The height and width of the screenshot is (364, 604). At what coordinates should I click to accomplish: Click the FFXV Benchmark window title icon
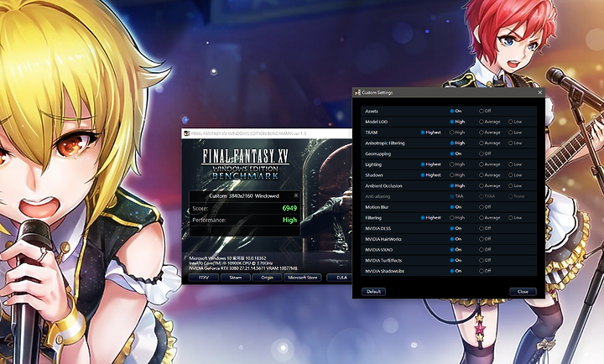click(x=187, y=133)
